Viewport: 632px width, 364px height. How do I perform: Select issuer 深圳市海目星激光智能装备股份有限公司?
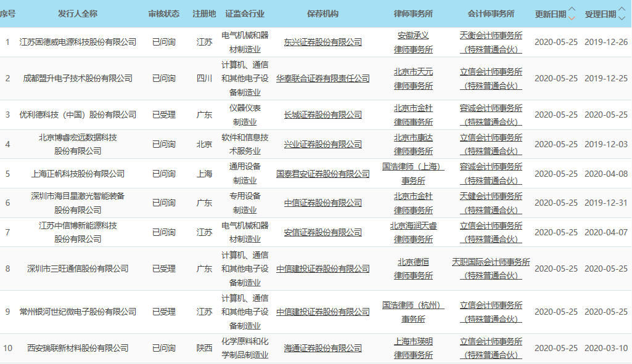[x=78, y=203]
